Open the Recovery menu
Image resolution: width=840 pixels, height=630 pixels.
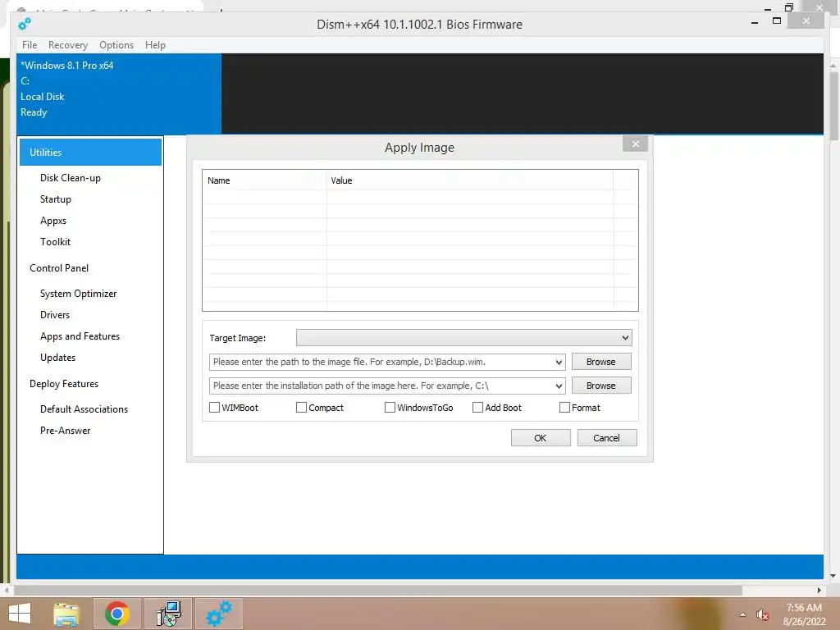68,45
